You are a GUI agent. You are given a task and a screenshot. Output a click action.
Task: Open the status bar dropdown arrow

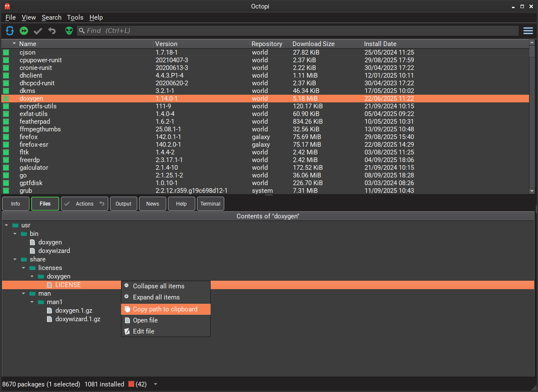pos(156,384)
